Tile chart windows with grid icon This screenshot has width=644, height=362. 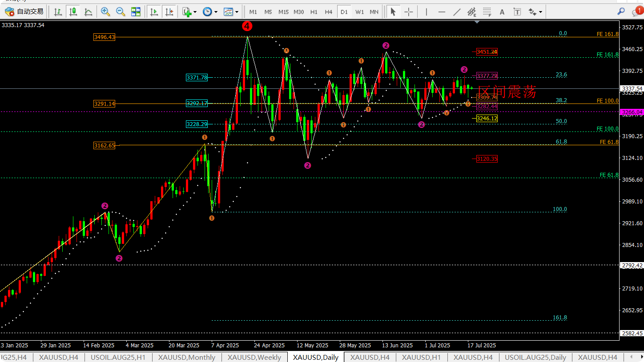coord(136,12)
